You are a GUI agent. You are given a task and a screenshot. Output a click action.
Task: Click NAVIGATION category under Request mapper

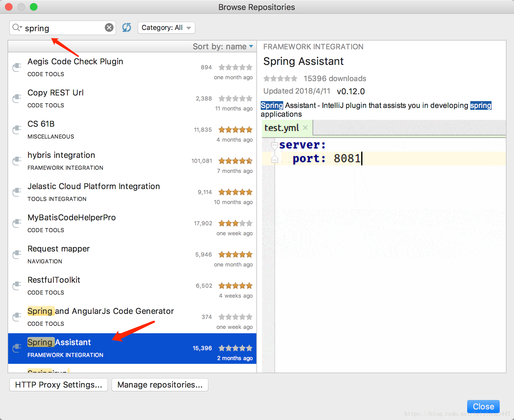tap(45, 261)
